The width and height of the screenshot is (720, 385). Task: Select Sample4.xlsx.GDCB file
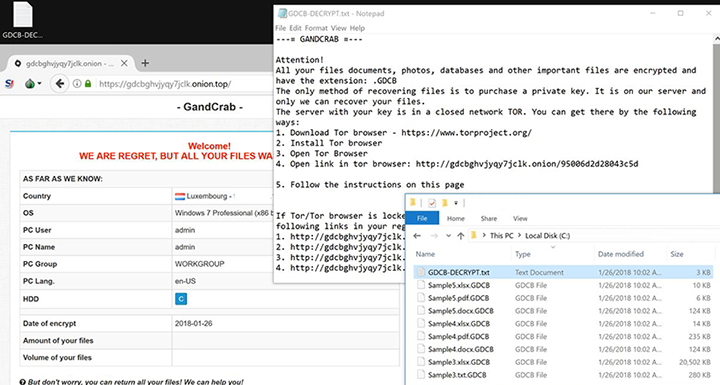(x=459, y=324)
